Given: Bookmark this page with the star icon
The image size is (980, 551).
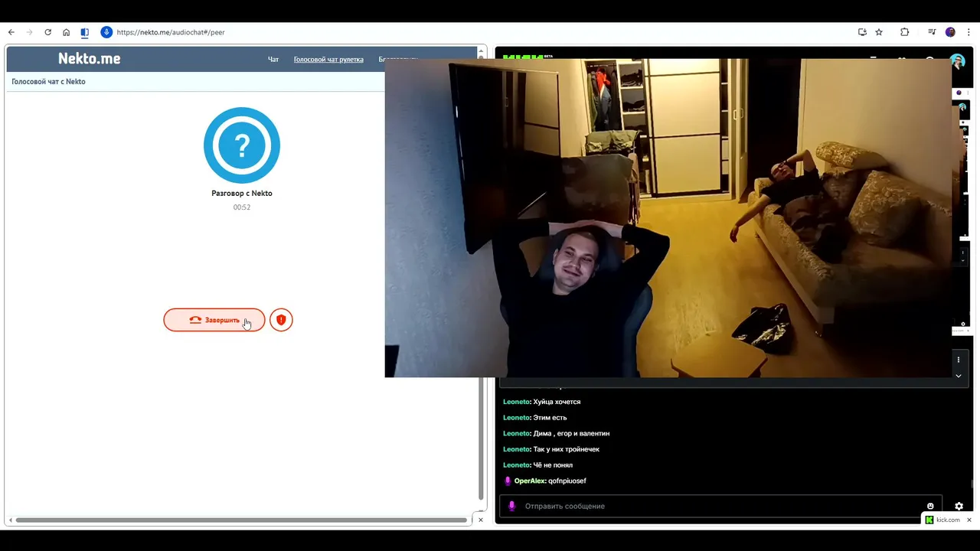Looking at the screenshot, I should [x=879, y=32].
